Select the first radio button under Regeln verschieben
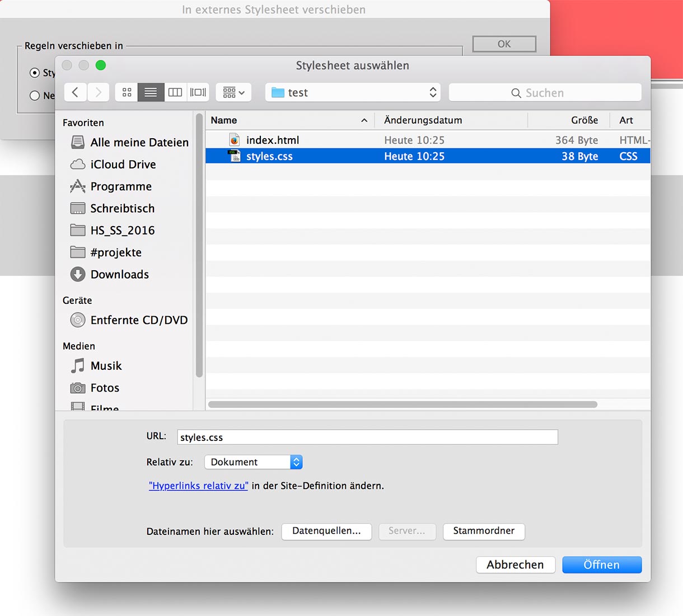 35,73
